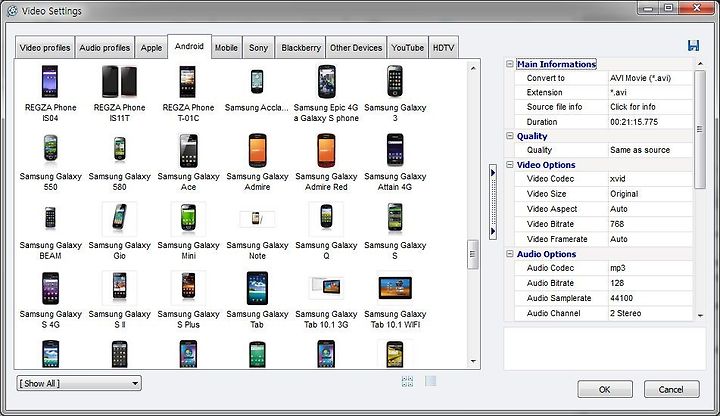The image size is (720, 416).
Task: Click the Video Bitrate 768 value
Action: click(650, 224)
